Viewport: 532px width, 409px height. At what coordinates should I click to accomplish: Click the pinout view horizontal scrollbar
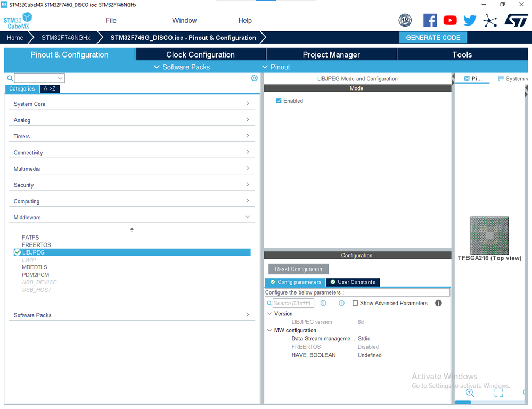[463, 402]
